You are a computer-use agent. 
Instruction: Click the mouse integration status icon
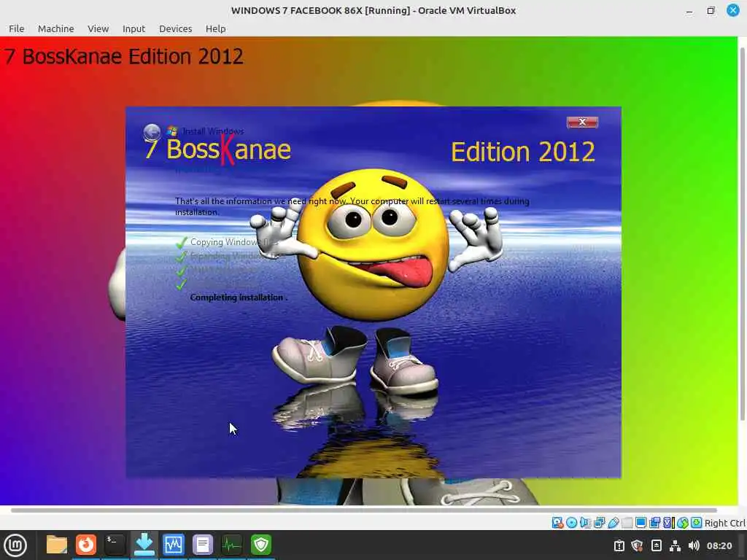683,523
